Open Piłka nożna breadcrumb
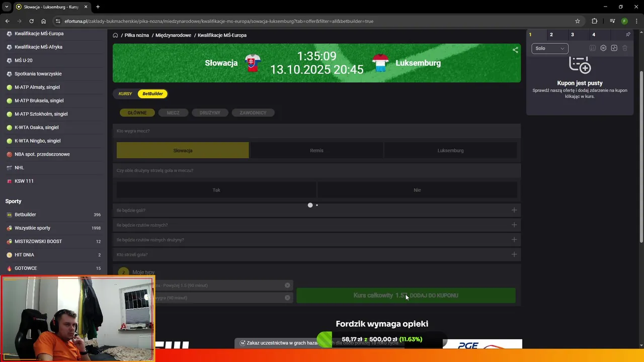644x362 pixels. coord(137,35)
